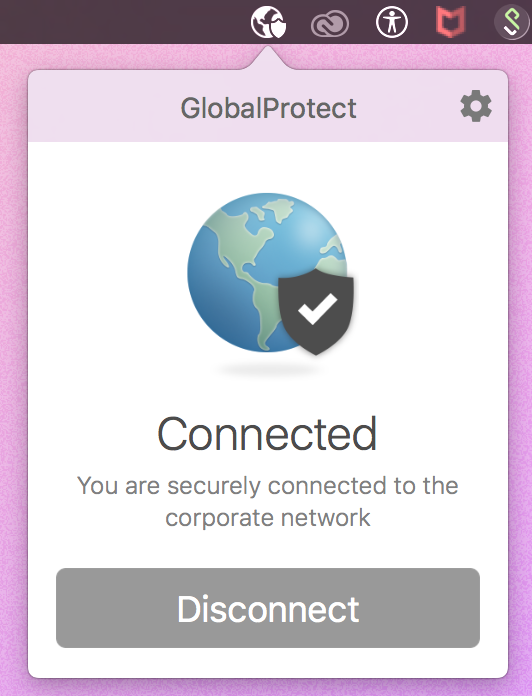The image size is (532, 696).
Task: Click the 'corporate network' text line
Action: click(x=268, y=518)
